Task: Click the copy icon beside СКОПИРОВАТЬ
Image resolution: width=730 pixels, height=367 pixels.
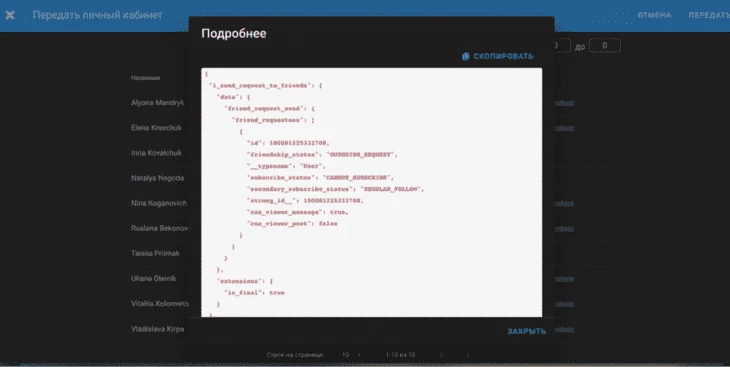Action: [465, 56]
